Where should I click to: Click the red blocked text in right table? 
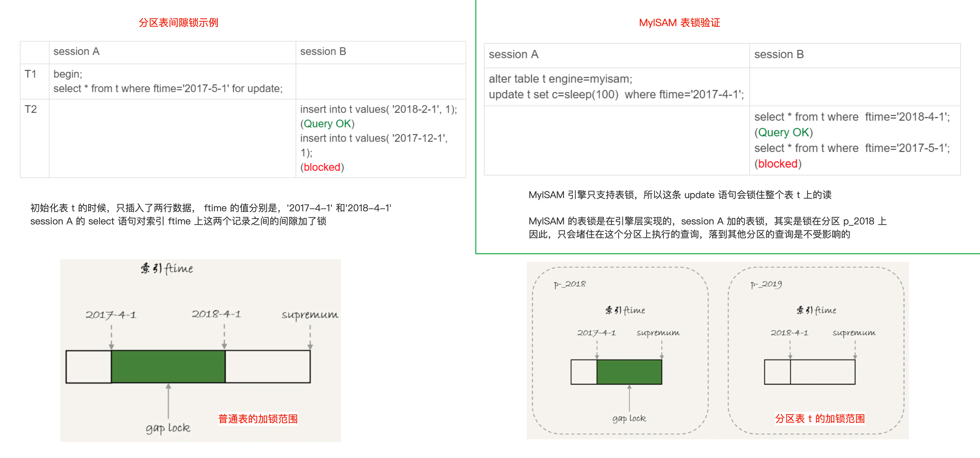778,164
